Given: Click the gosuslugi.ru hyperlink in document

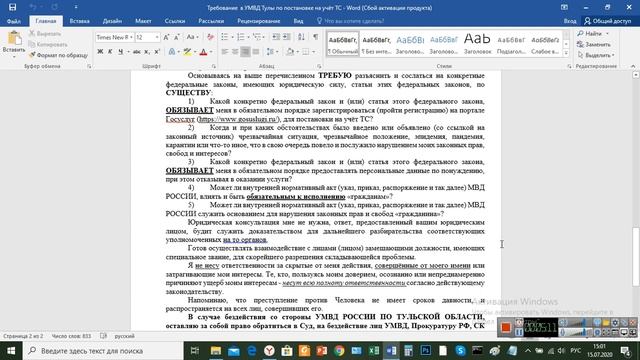Looking at the screenshot, I should coord(238,119).
